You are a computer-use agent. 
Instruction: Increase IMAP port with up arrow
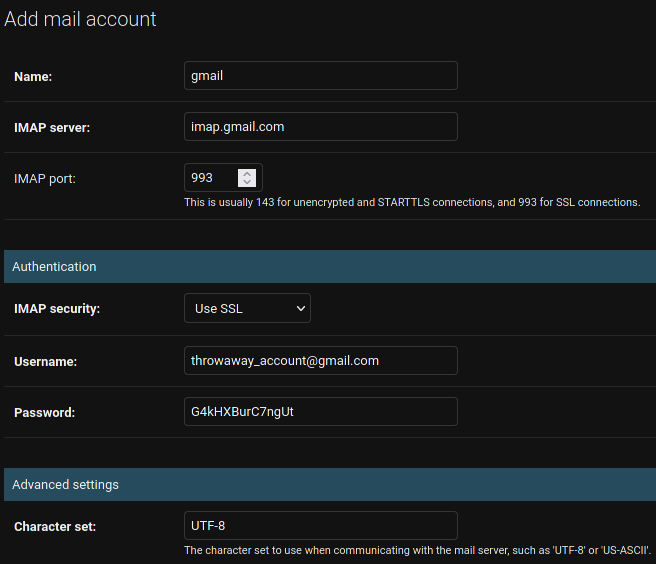click(x=247, y=174)
